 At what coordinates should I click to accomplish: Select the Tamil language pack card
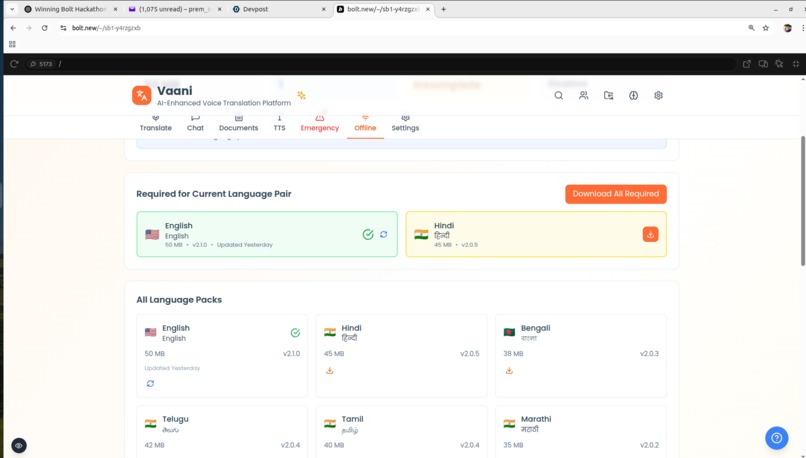click(401, 432)
